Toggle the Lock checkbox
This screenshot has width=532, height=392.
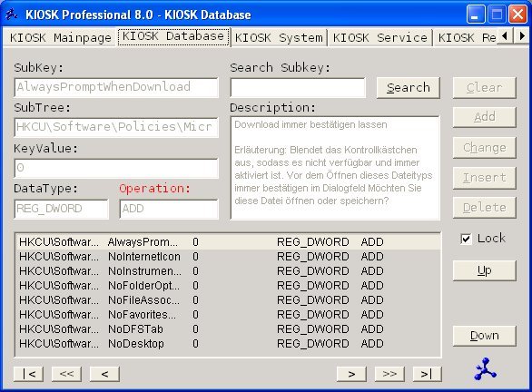(466, 239)
